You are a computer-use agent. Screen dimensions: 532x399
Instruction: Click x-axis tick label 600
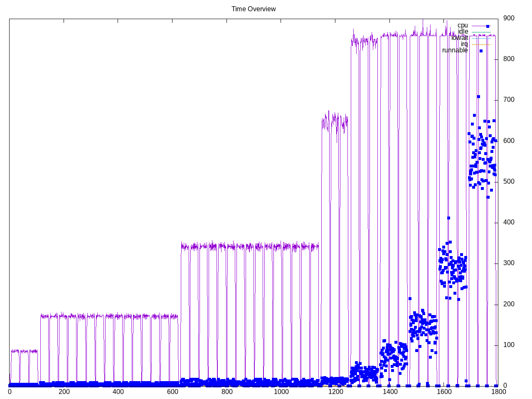[x=172, y=392]
